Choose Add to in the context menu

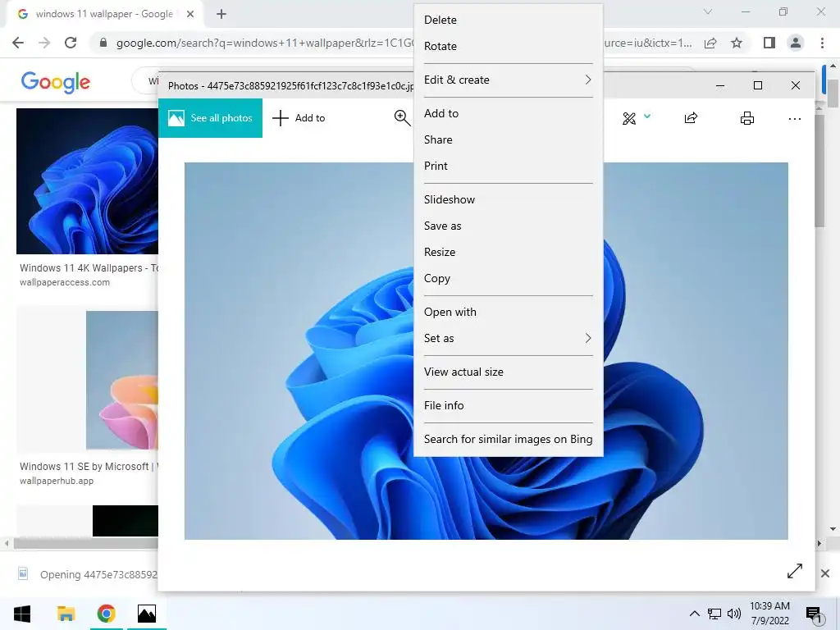[x=508, y=113]
